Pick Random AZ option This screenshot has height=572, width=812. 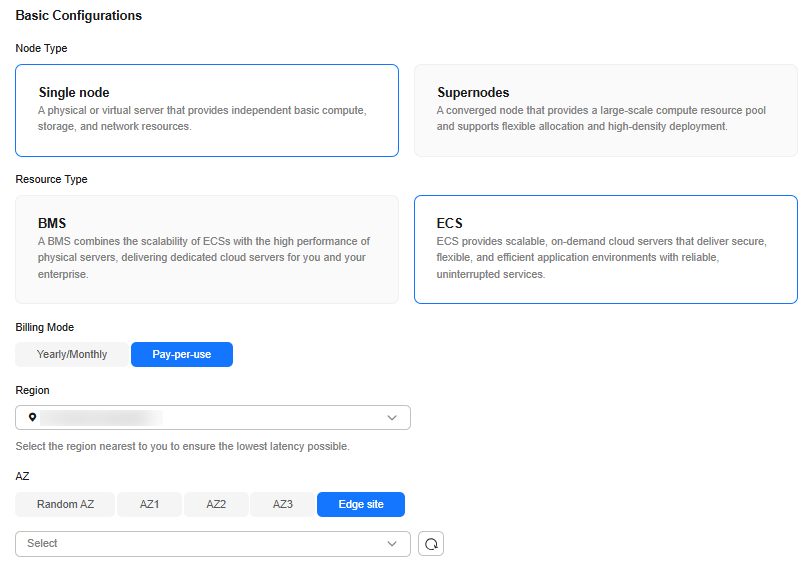(x=65, y=504)
